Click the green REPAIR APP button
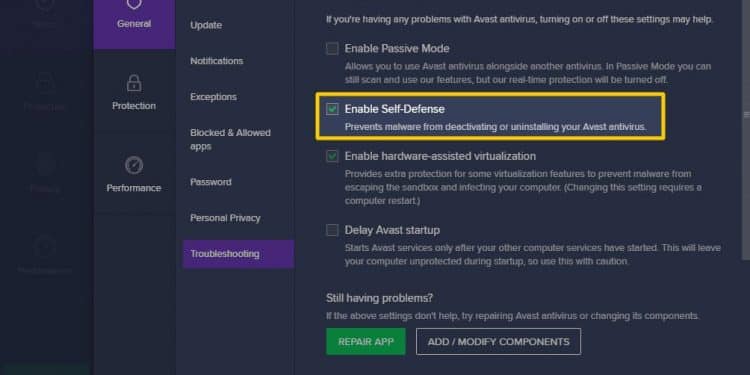 pyautogui.click(x=366, y=342)
